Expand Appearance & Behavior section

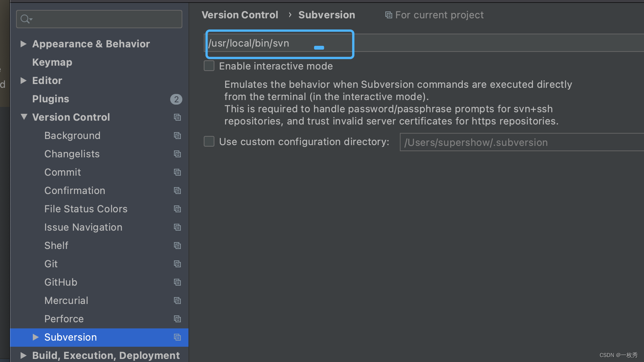click(23, 44)
